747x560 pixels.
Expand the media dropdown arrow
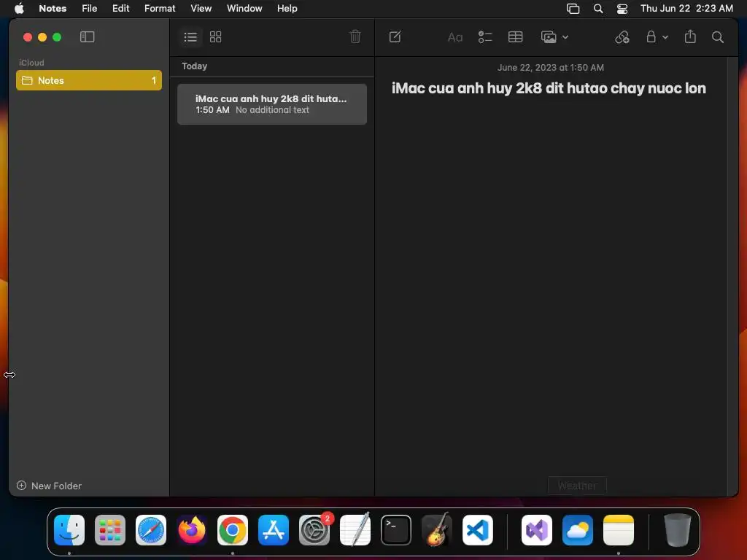565,37
